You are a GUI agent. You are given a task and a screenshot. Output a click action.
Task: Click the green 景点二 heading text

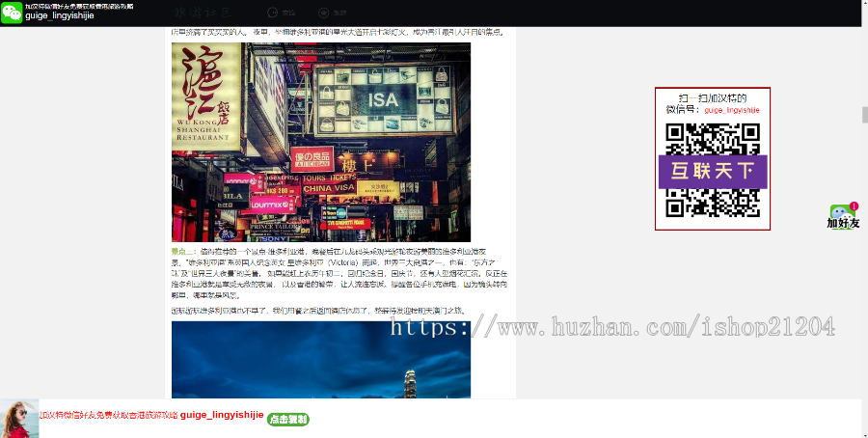[x=184, y=252]
